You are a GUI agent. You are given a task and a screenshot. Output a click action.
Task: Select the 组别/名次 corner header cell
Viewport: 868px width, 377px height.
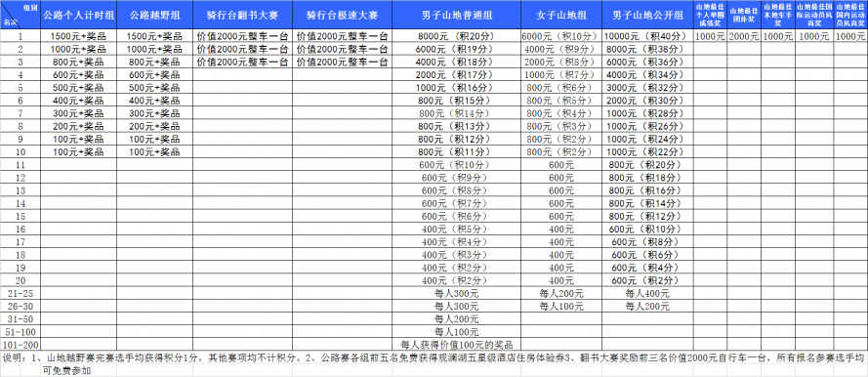point(21,16)
